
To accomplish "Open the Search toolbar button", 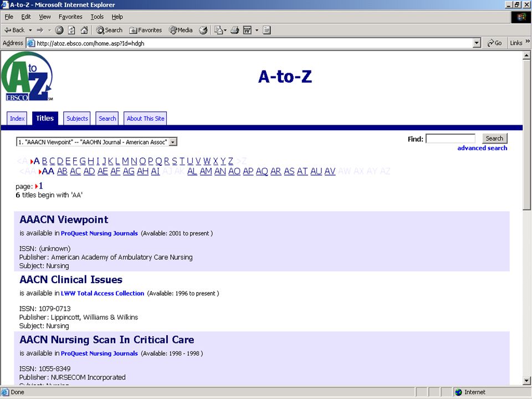I will (x=109, y=30).
